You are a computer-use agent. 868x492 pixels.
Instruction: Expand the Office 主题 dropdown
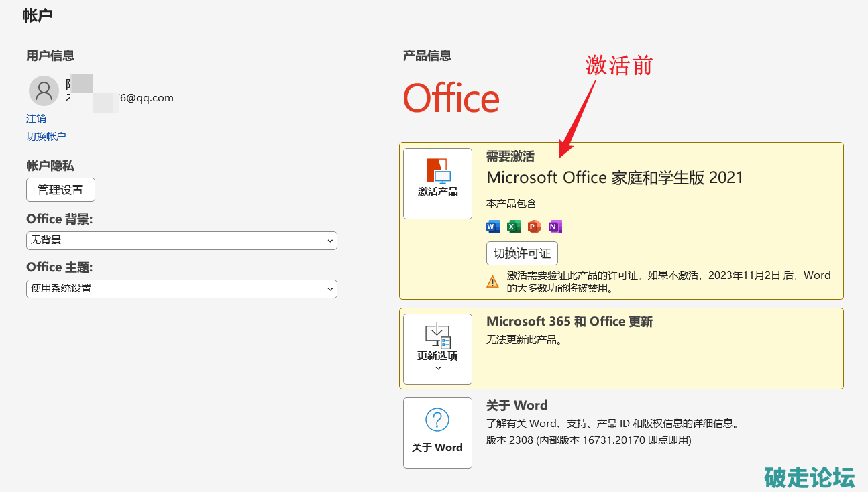click(x=181, y=289)
